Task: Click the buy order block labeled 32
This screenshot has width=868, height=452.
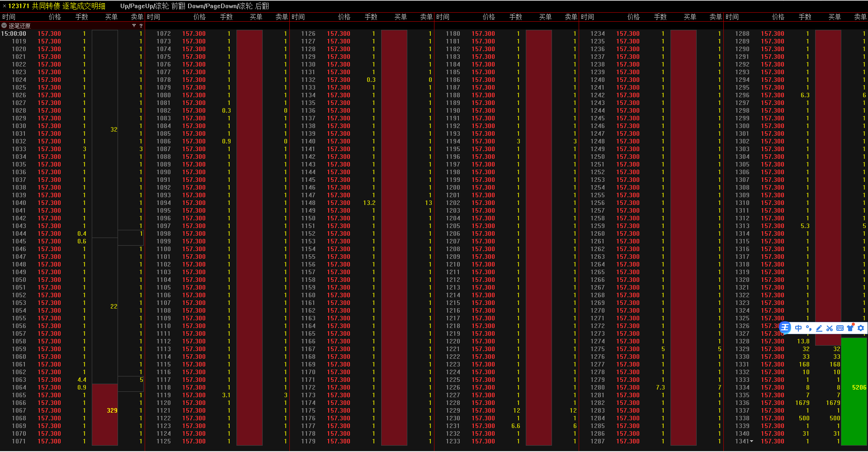Action: pyautogui.click(x=105, y=134)
